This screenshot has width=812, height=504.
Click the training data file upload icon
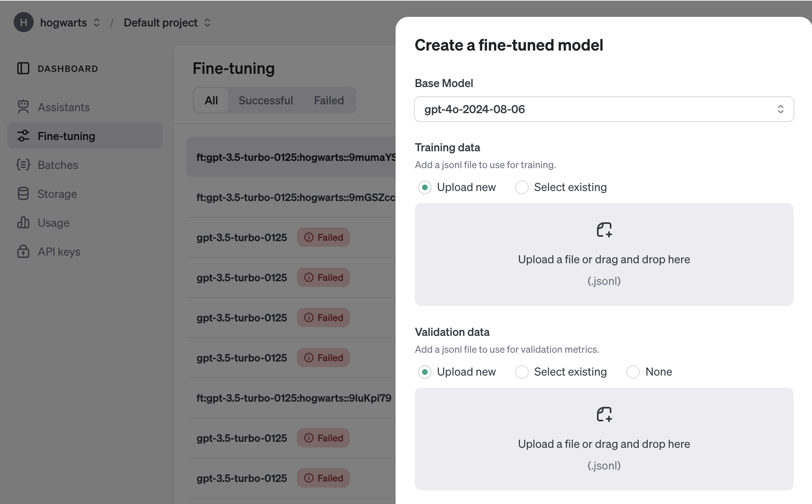point(604,230)
